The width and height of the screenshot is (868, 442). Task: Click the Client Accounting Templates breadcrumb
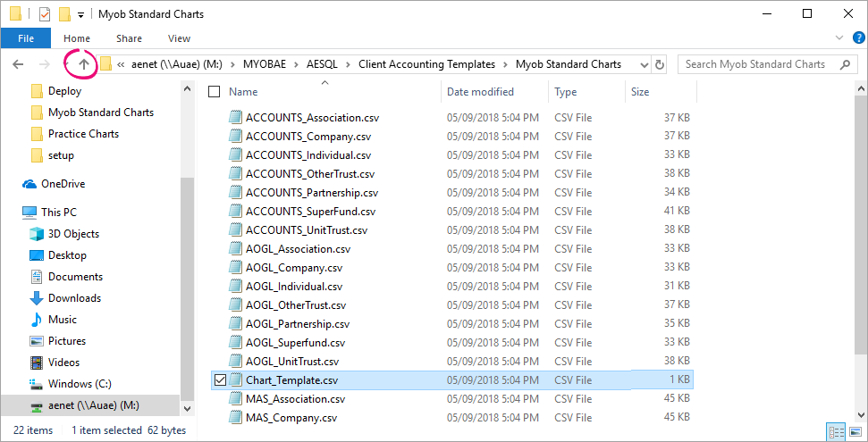click(x=426, y=64)
